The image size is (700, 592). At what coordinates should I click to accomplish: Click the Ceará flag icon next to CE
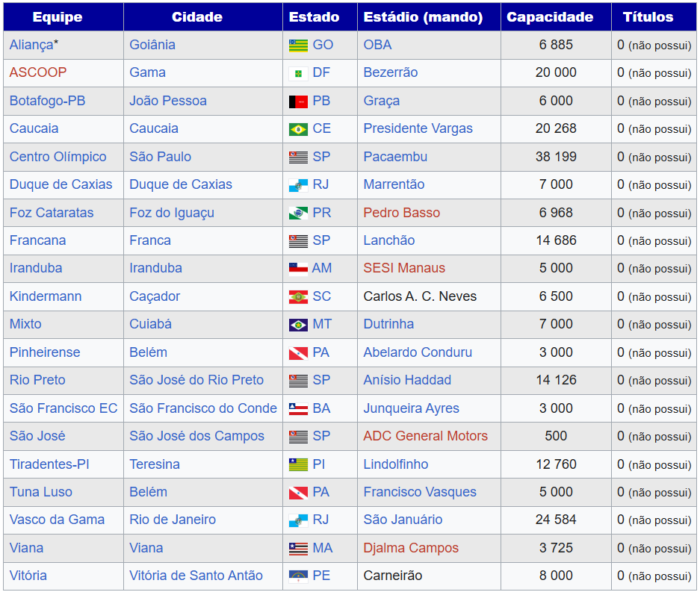(298, 129)
